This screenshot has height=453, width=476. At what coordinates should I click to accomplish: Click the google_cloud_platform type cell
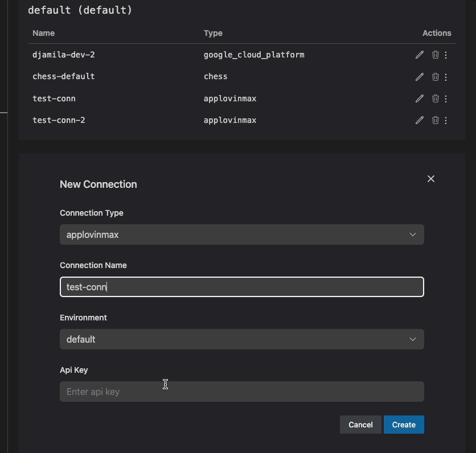254,55
